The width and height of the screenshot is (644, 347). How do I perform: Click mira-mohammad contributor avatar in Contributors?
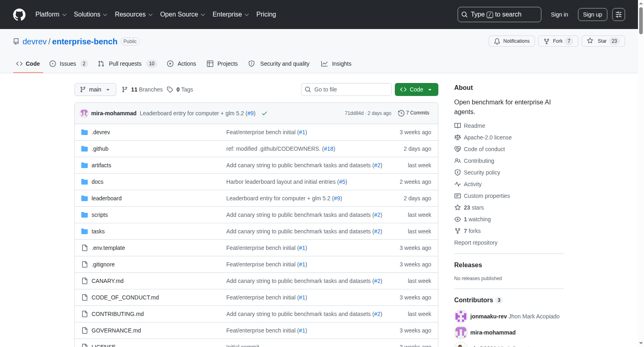[x=461, y=332]
